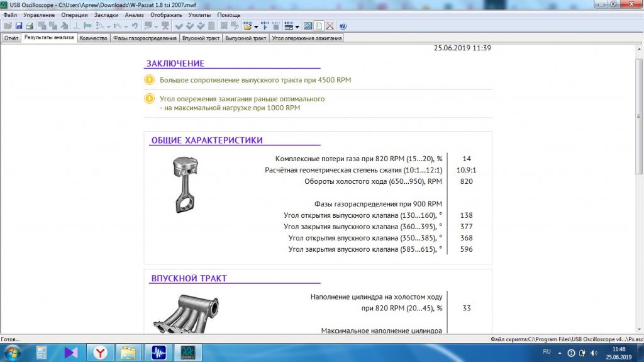Image resolution: width=644 pixels, height=362 pixels.
Task: Open the Выпускной тракт tab
Action: click(x=246, y=38)
